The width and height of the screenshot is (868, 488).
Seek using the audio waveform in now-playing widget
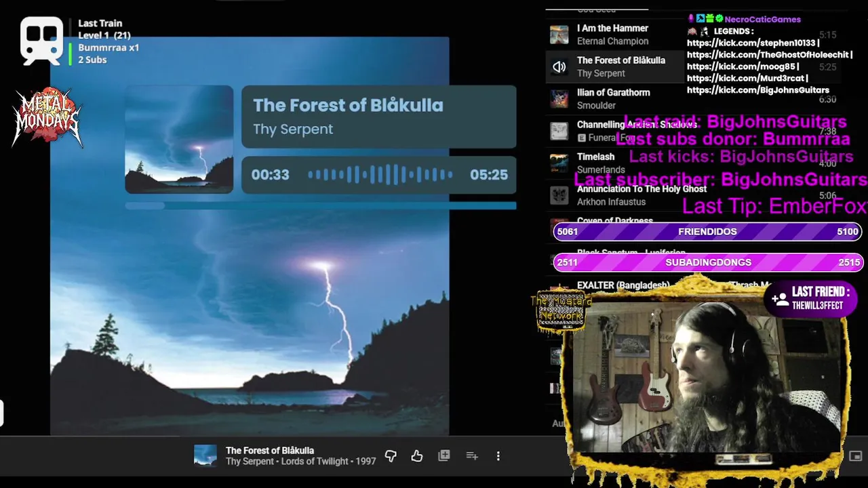[x=380, y=175]
